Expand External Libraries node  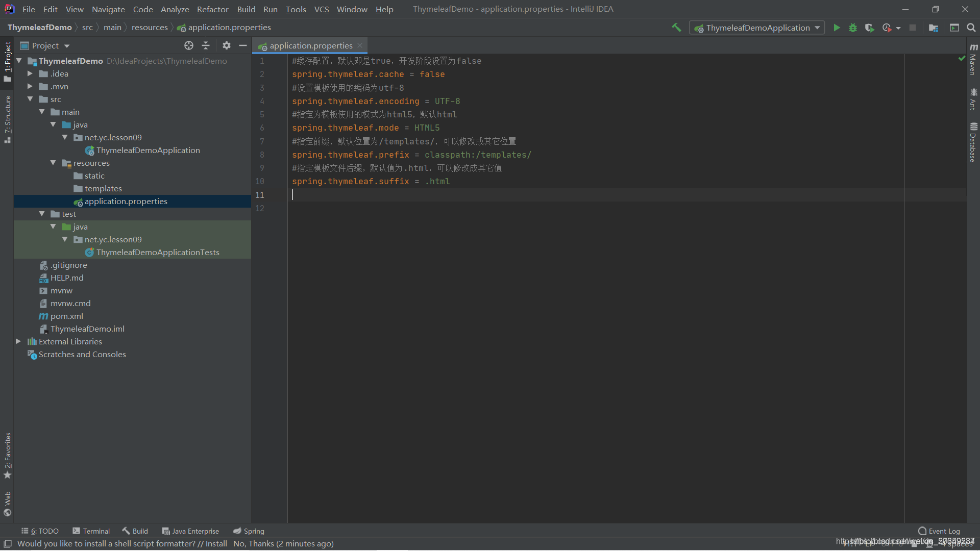pos(18,341)
